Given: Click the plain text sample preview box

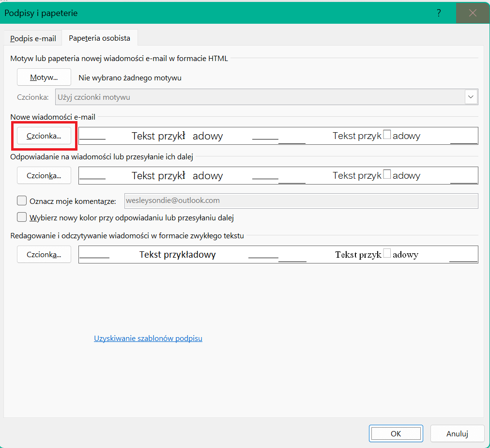Looking at the screenshot, I should point(278,254).
